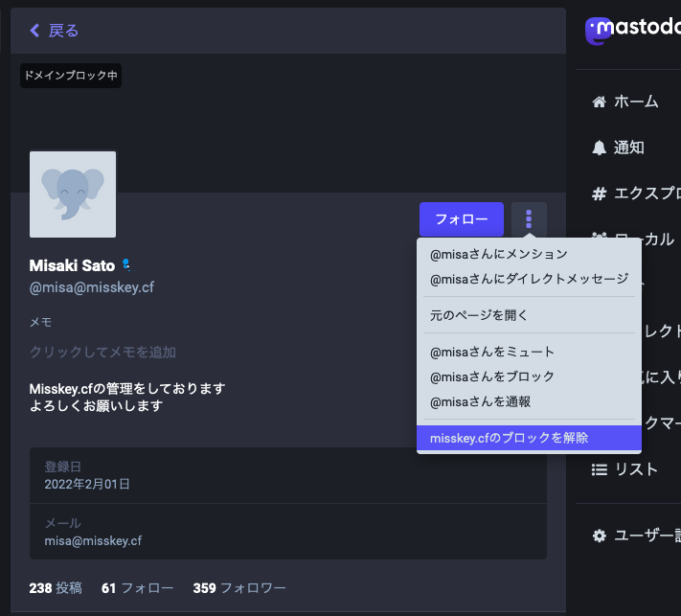Open user settings gear icon
Viewport: 681px width, 616px height.
[600, 536]
